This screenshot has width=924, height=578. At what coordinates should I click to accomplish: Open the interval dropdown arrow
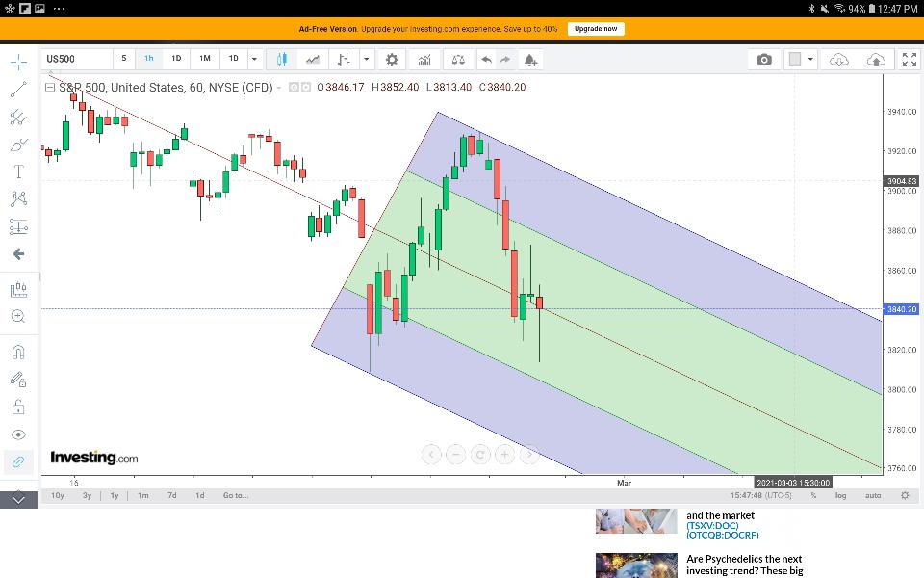(254, 59)
